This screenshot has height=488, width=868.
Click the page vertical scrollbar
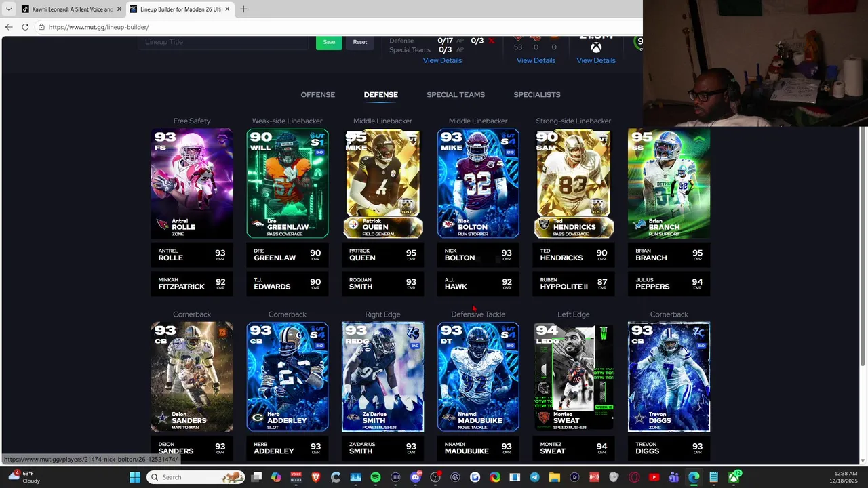pyautogui.click(x=863, y=247)
